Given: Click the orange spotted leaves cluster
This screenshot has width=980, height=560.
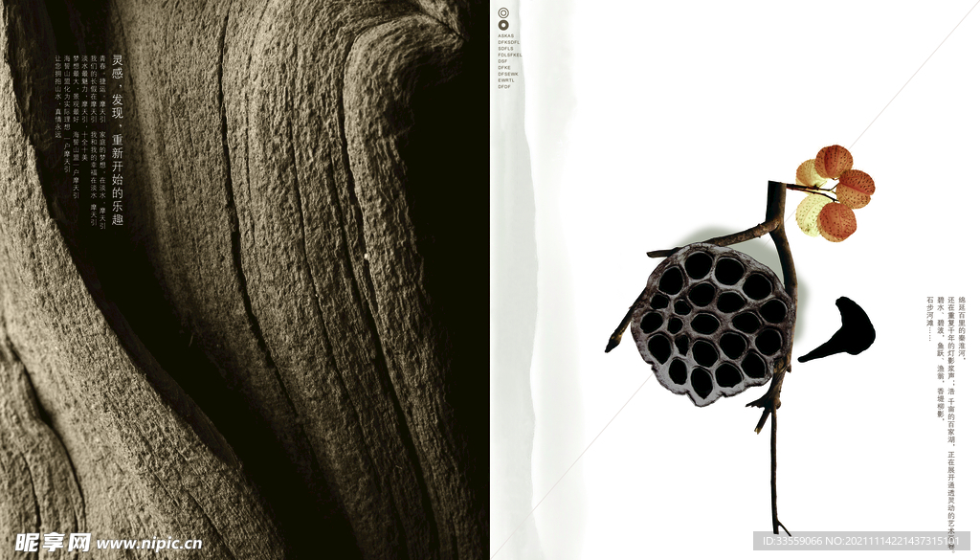Looking at the screenshot, I should tap(835, 192).
